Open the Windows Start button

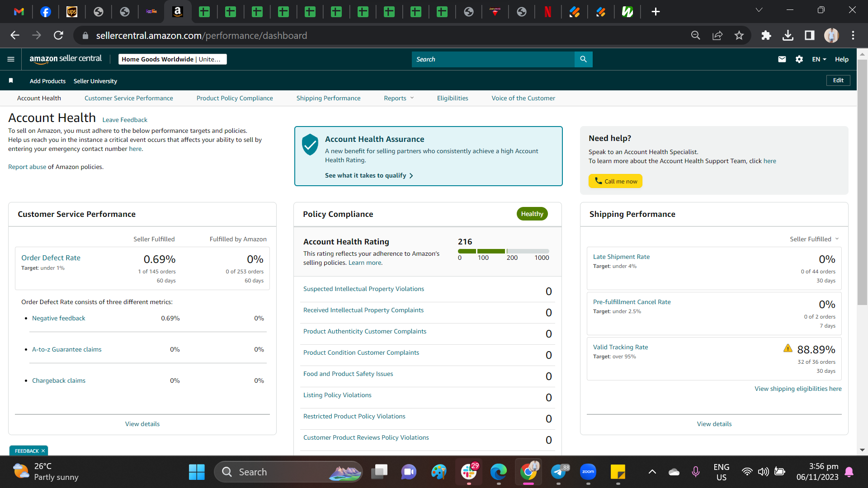197,472
